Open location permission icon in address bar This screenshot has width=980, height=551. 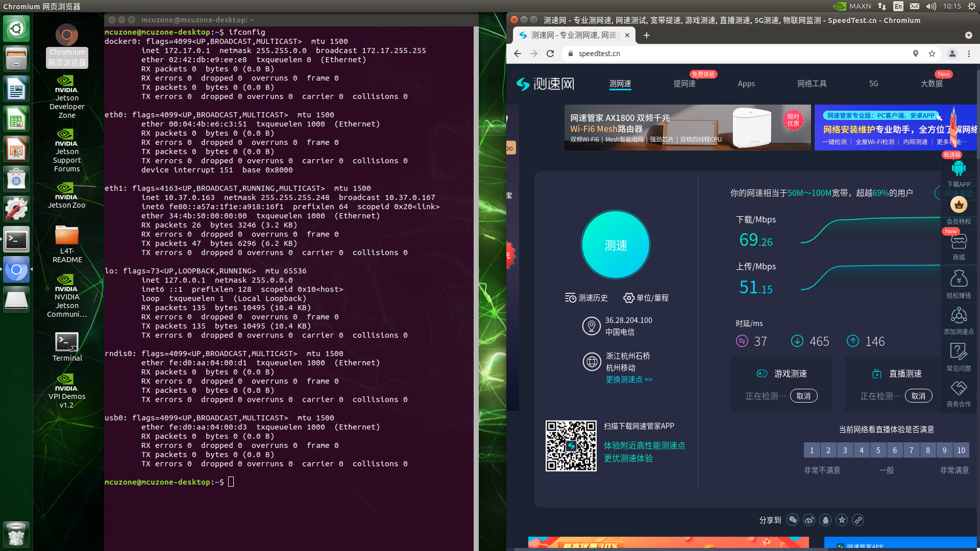(916, 54)
